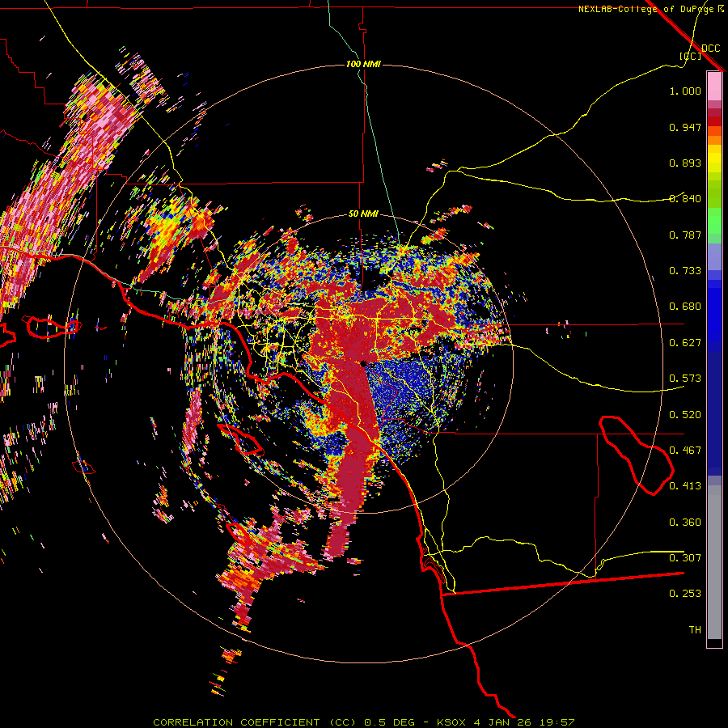Click the DCC [CC] legend title
The image size is (728, 728).
[x=700, y=52]
